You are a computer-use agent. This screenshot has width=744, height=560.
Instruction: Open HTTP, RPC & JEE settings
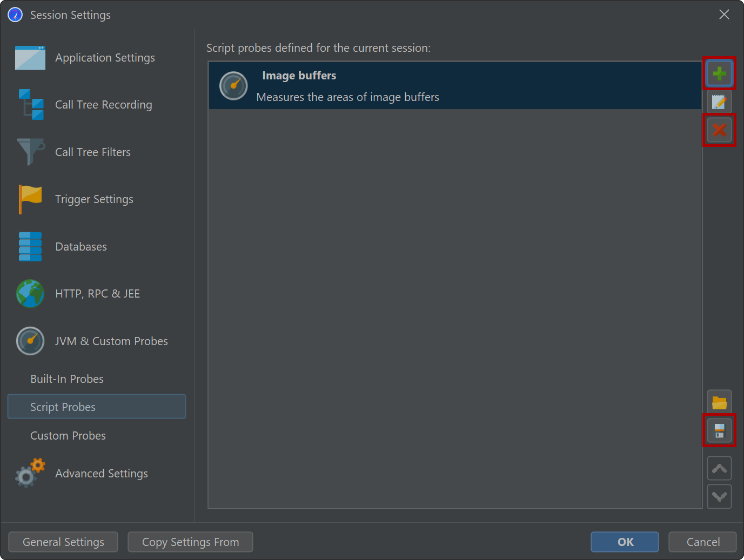[x=98, y=294]
